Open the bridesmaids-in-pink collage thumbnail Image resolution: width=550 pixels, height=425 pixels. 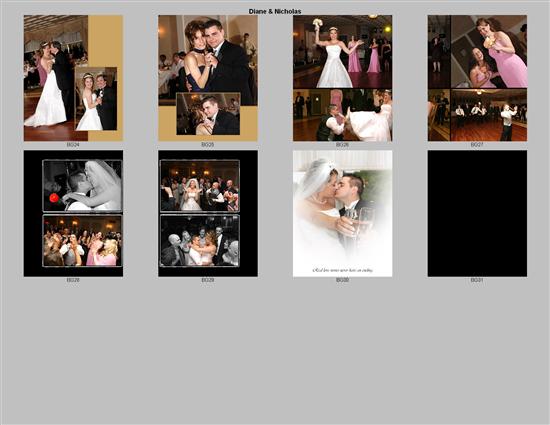pos(477,78)
